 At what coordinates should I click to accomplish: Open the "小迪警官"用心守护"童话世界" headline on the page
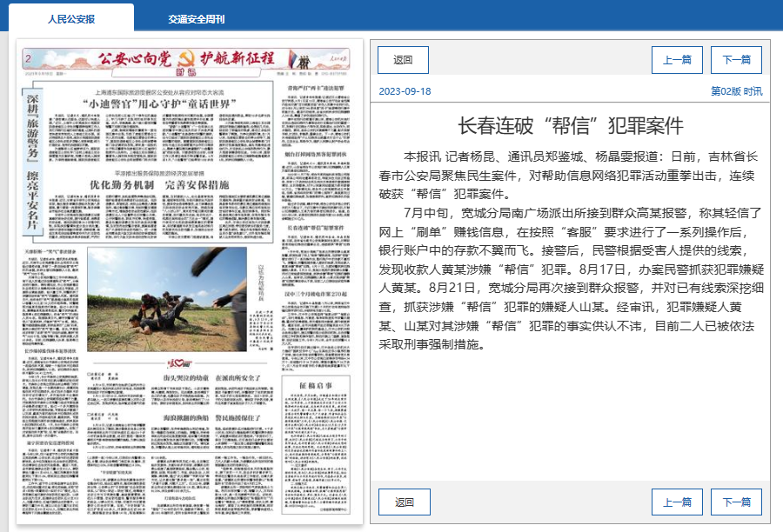[159, 103]
